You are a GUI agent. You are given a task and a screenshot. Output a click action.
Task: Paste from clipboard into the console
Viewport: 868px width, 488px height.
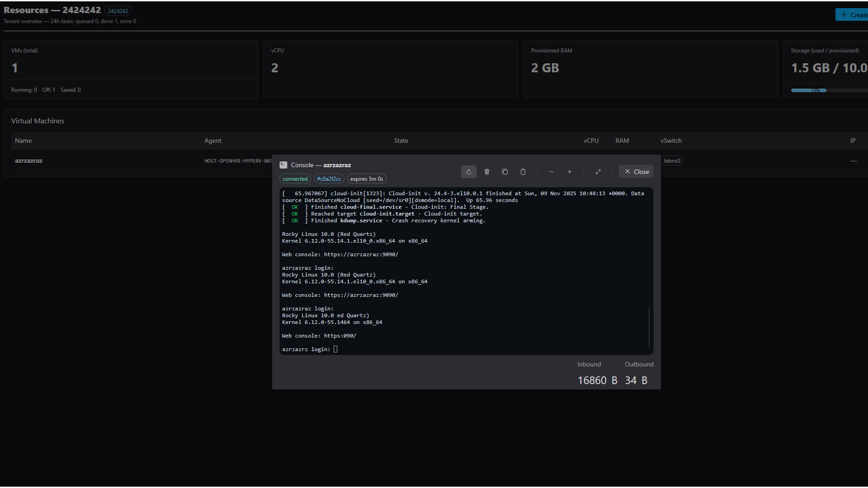[523, 172]
